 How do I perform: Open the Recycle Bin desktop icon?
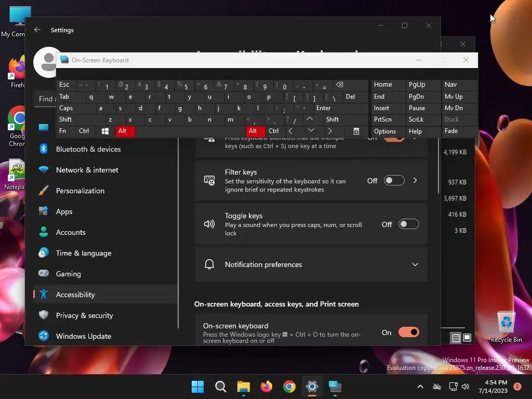coord(506,327)
